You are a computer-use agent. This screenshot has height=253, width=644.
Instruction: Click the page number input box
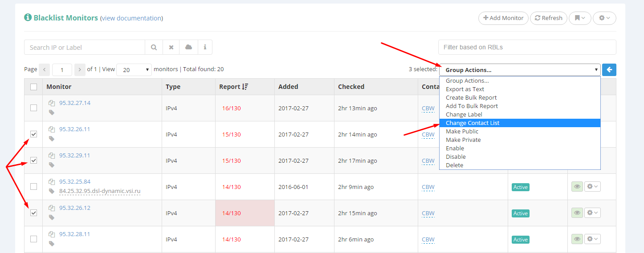point(62,70)
